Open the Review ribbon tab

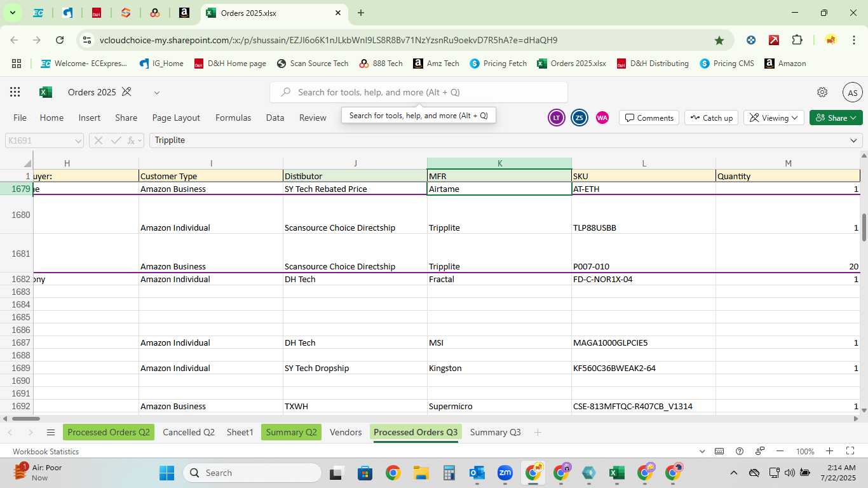[313, 118]
